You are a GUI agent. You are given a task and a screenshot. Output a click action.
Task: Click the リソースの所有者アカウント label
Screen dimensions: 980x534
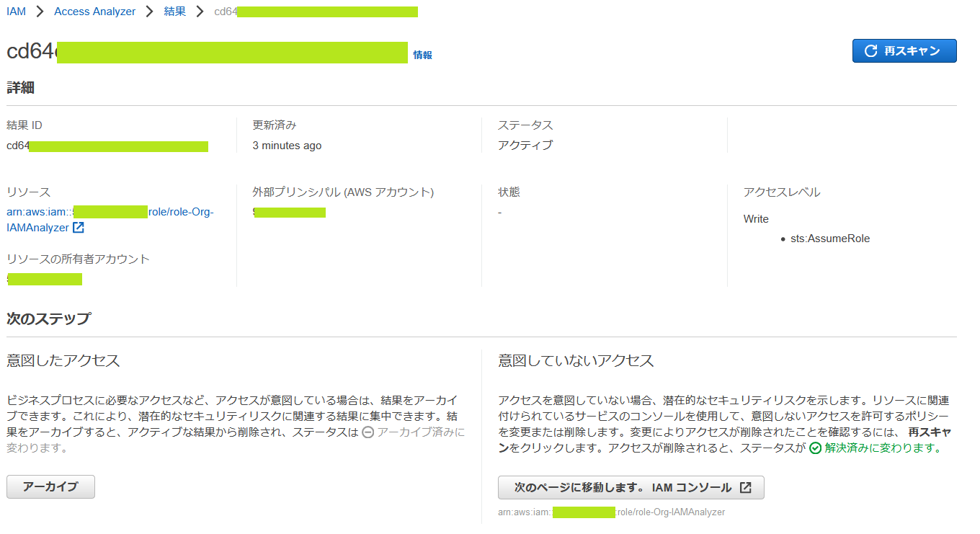coord(78,259)
